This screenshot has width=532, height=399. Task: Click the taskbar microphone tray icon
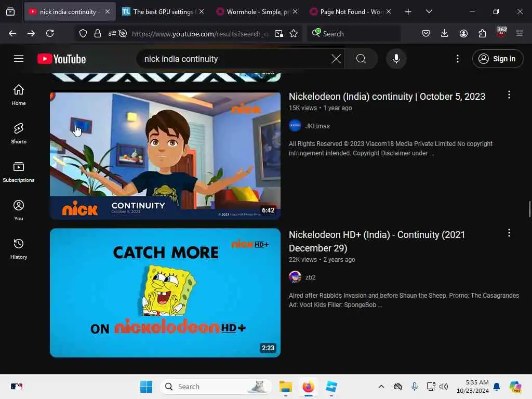(x=414, y=387)
